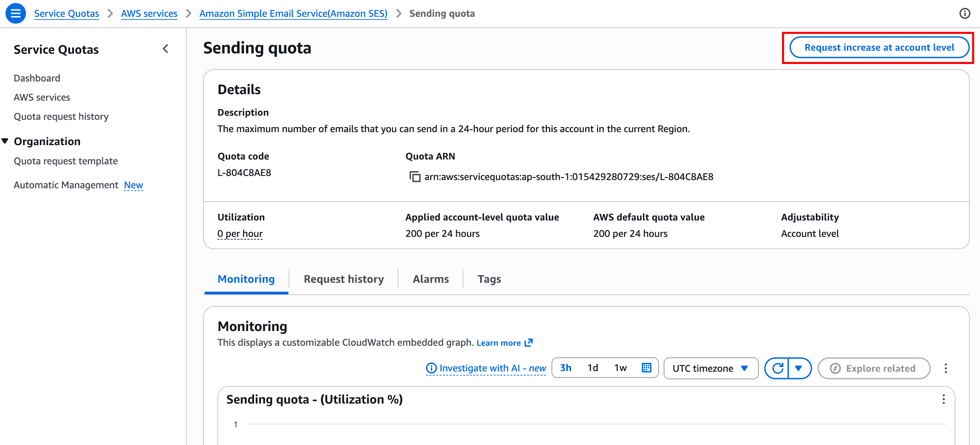Click the Sending quota - (Utilization %) graph title
Image resolution: width=980 pixels, height=445 pixels.
(x=315, y=399)
